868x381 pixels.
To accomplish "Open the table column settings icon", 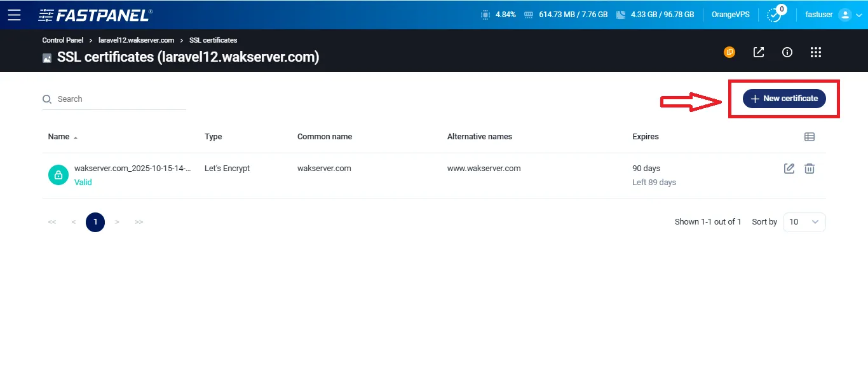I will pyautogui.click(x=810, y=137).
